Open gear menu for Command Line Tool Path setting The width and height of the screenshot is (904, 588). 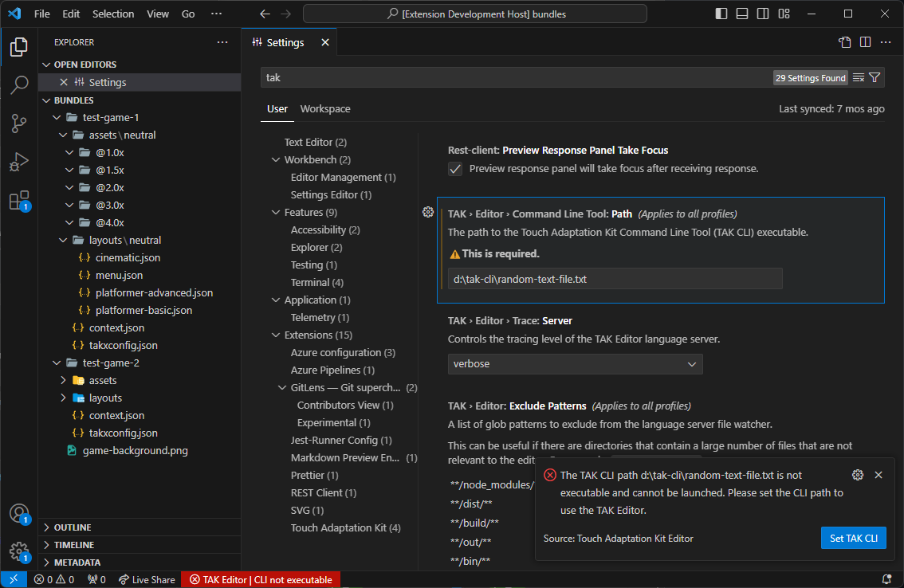click(428, 212)
